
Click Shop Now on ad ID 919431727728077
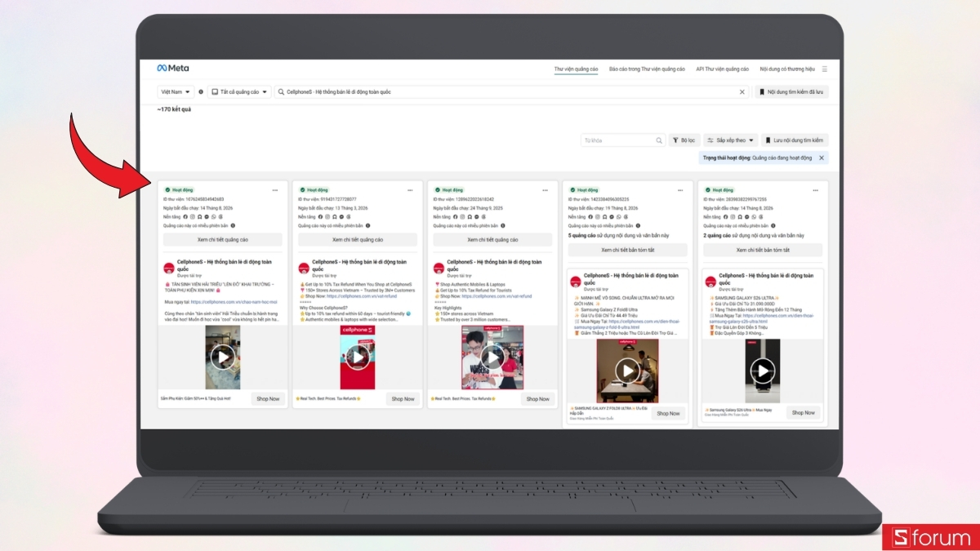click(x=403, y=399)
